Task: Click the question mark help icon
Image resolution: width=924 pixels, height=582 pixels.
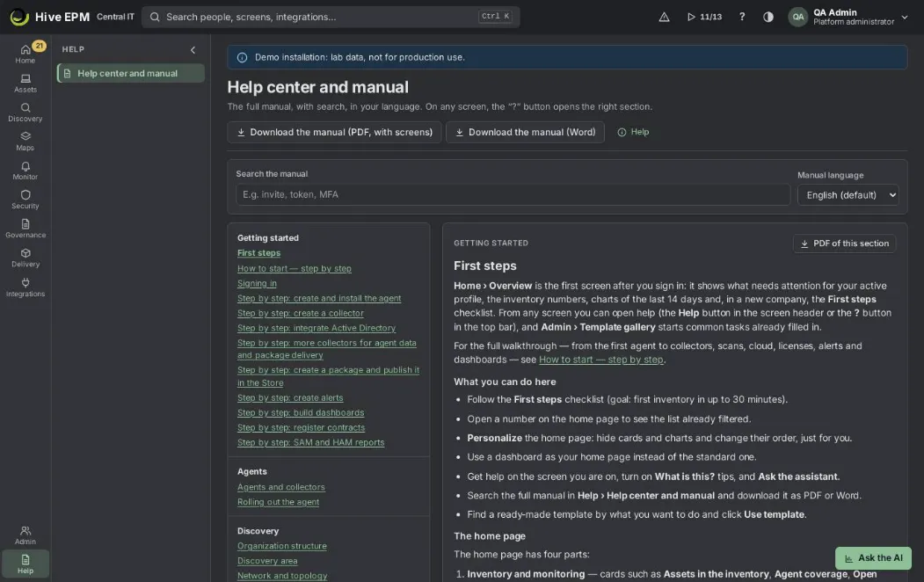Action: 742,17
